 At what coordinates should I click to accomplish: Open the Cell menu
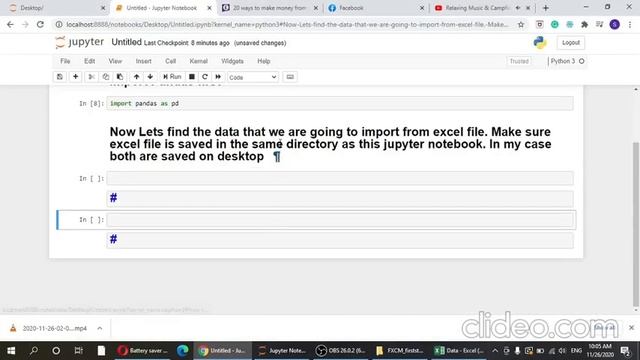coord(170,61)
